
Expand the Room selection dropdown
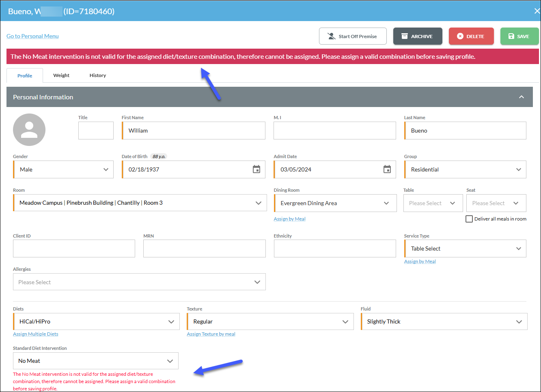tap(140, 203)
